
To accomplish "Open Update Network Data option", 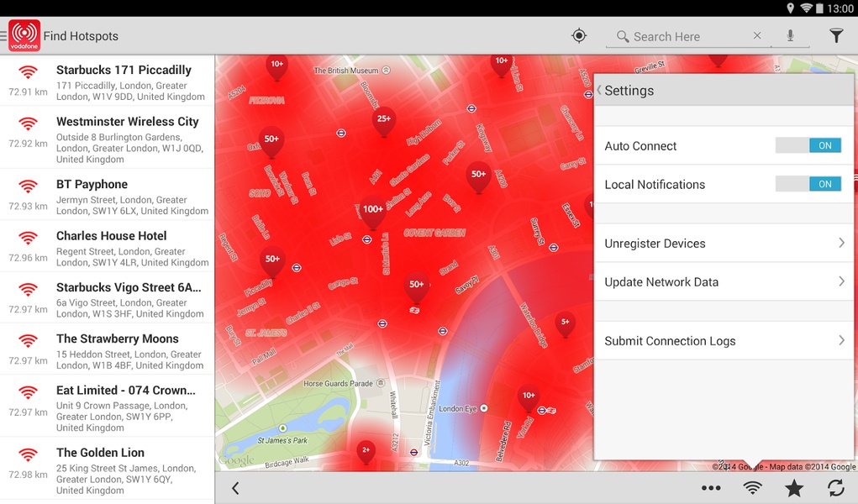I will coord(724,282).
